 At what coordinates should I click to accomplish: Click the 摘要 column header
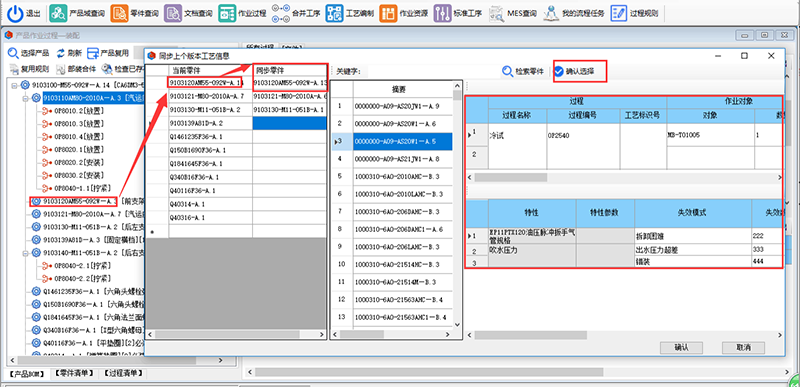402,89
